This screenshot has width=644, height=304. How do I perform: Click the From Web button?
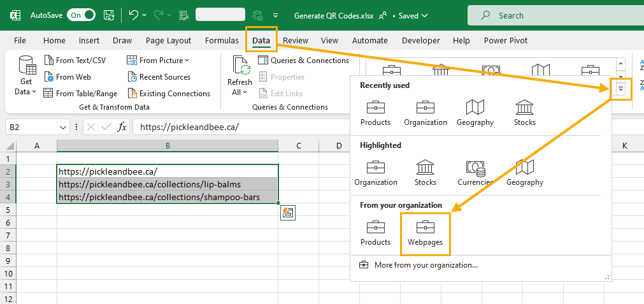[x=68, y=77]
